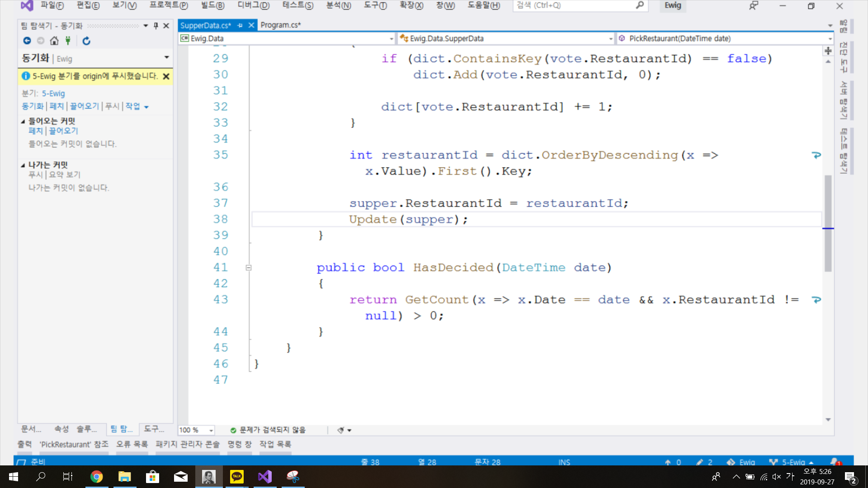Image resolution: width=868 pixels, height=488 pixels.
Task: Click the back arrow in Team Explorer
Action: [27, 41]
